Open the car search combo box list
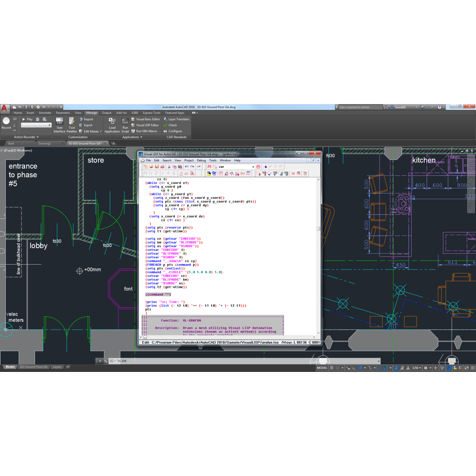This screenshot has width=476, height=476. click(x=252, y=167)
